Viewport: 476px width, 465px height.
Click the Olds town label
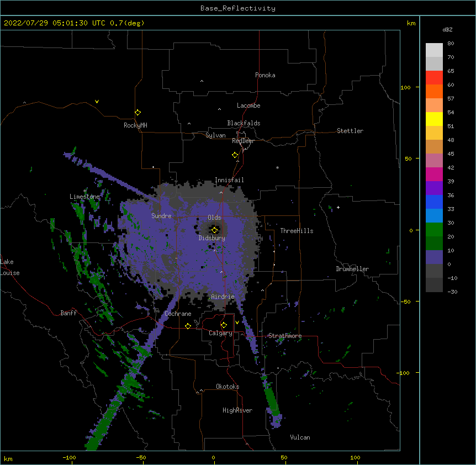pyautogui.click(x=214, y=218)
